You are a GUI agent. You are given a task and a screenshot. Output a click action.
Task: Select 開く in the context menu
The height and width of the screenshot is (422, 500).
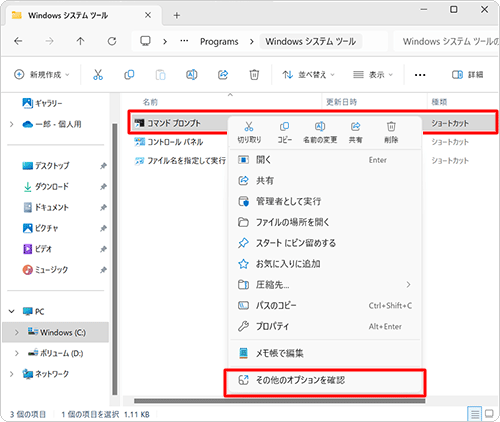click(x=325, y=160)
